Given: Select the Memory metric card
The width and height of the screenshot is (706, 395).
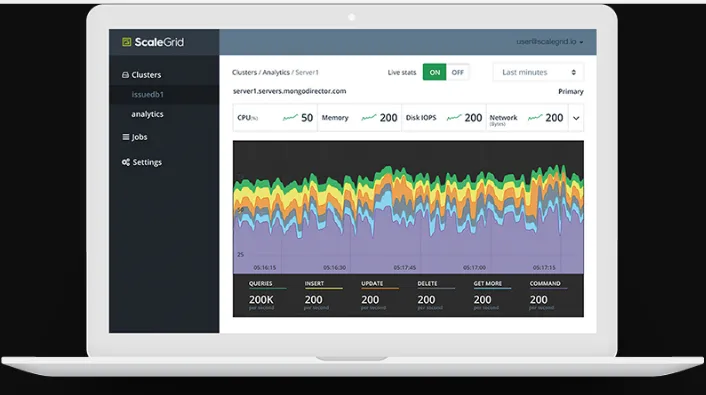Looking at the screenshot, I should 359,118.
